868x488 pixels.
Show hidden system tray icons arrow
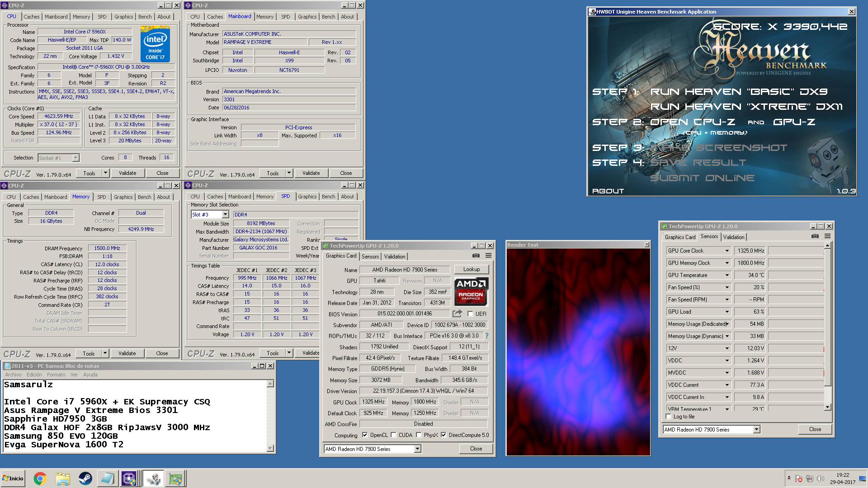[789, 478]
